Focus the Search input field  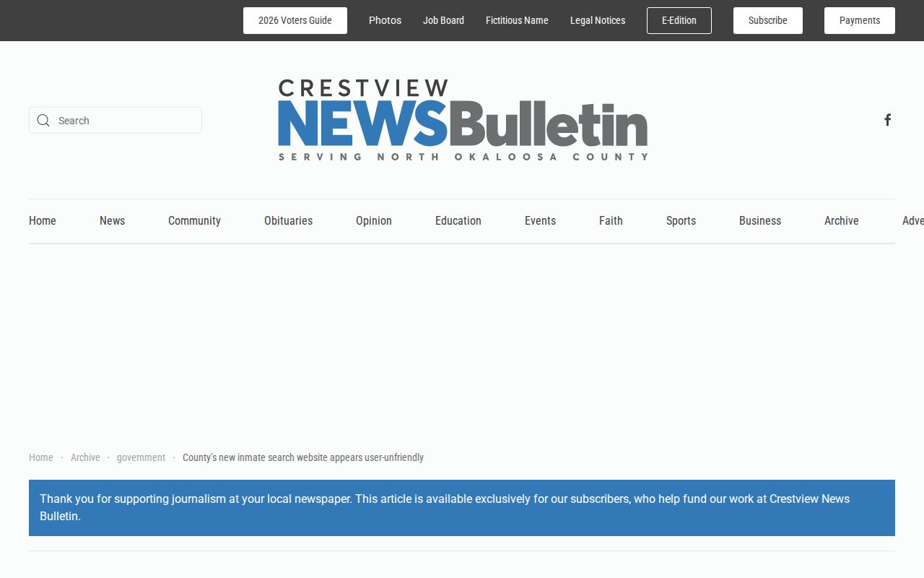click(x=115, y=120)
